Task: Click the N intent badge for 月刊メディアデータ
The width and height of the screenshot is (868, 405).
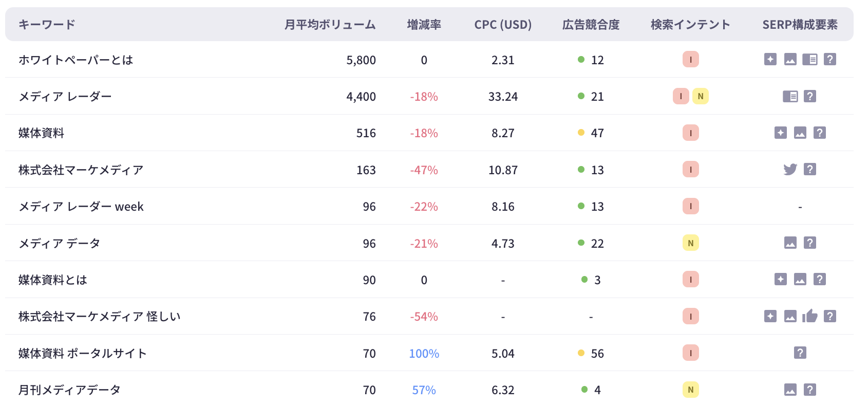Action: click(690, 390)
